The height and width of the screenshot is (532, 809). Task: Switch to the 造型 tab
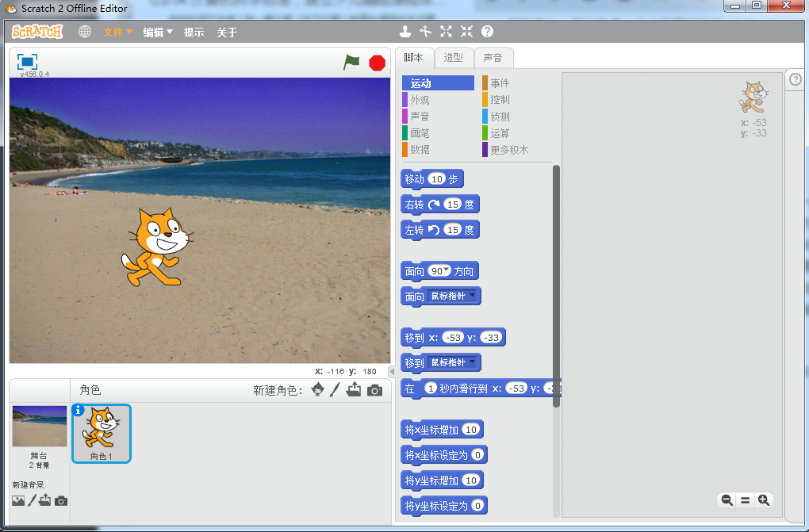pyautogui.click(x=454, y=57)
